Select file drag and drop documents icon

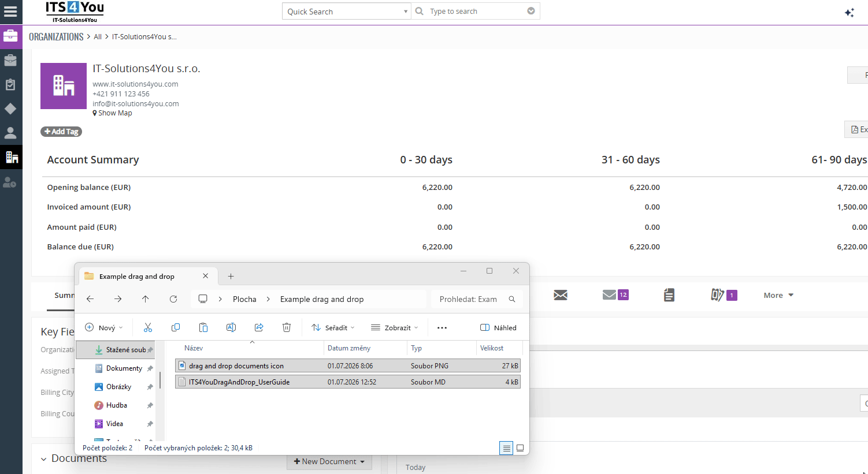(x=348, y=366)
